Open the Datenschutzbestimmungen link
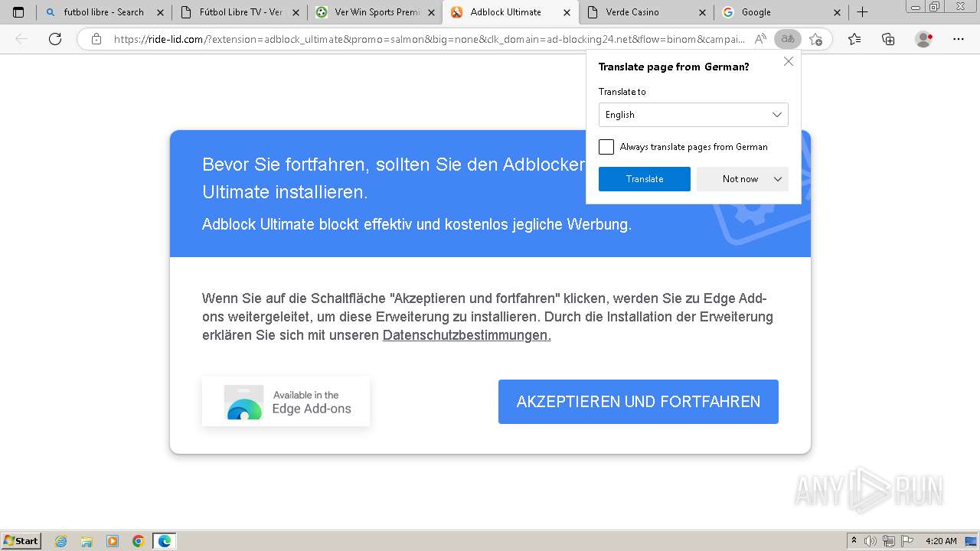The image size is (980, 551). (467, 335)
